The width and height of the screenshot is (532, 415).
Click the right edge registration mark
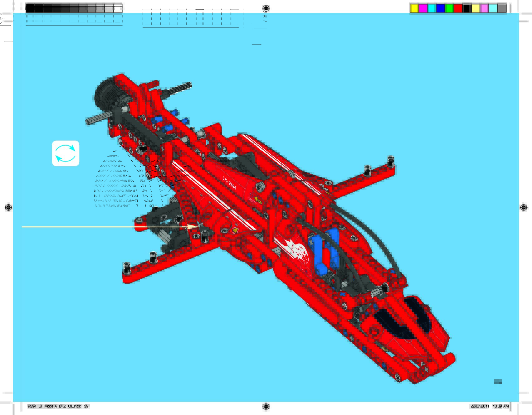(524, 207)
